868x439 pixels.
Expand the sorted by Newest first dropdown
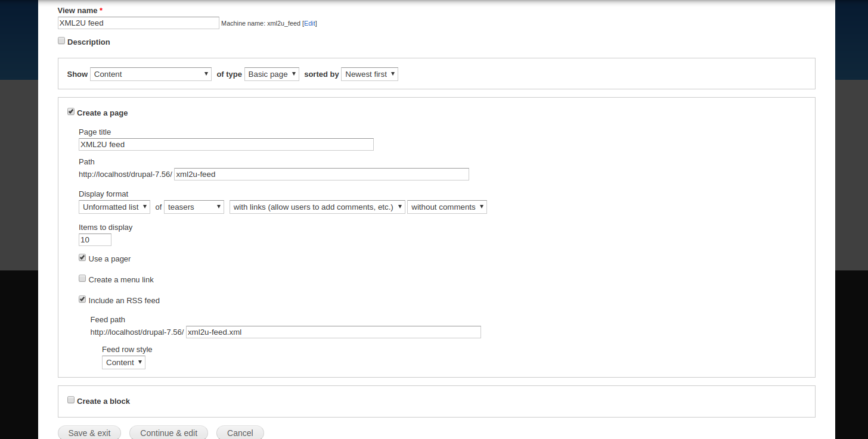pyautogui.click(x=370, y=74)
